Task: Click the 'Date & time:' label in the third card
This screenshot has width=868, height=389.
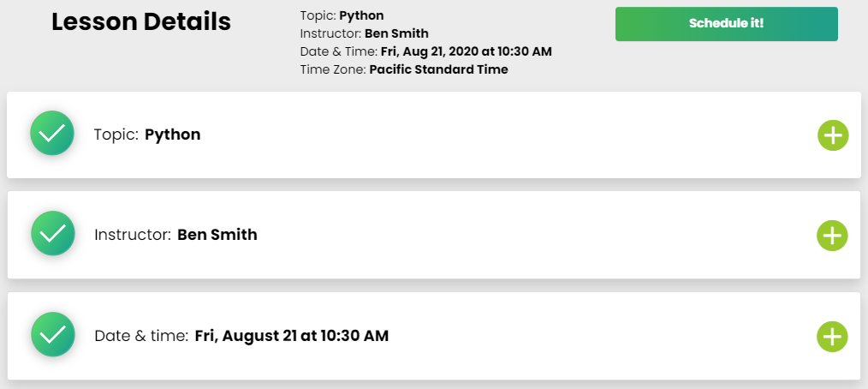Action: [140, 336]
